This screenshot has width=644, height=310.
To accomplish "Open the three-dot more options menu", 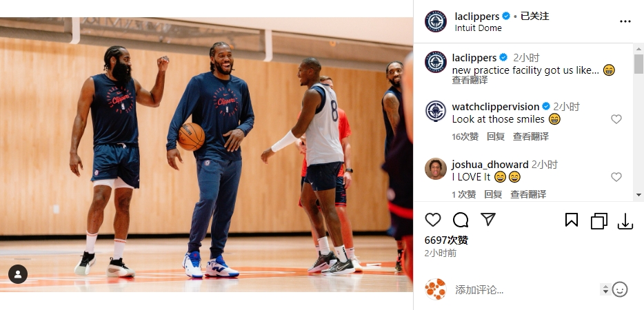I will [625, 21].
